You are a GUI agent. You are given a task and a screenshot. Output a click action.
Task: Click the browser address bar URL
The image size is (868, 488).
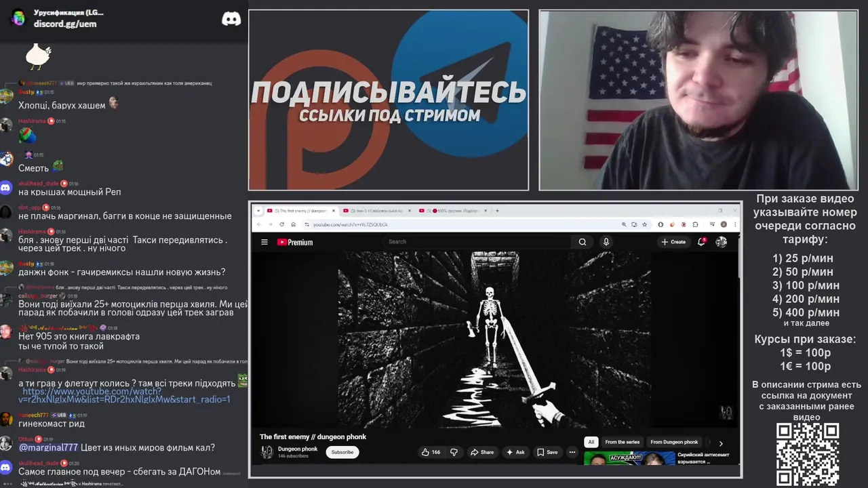click(351, 224)
